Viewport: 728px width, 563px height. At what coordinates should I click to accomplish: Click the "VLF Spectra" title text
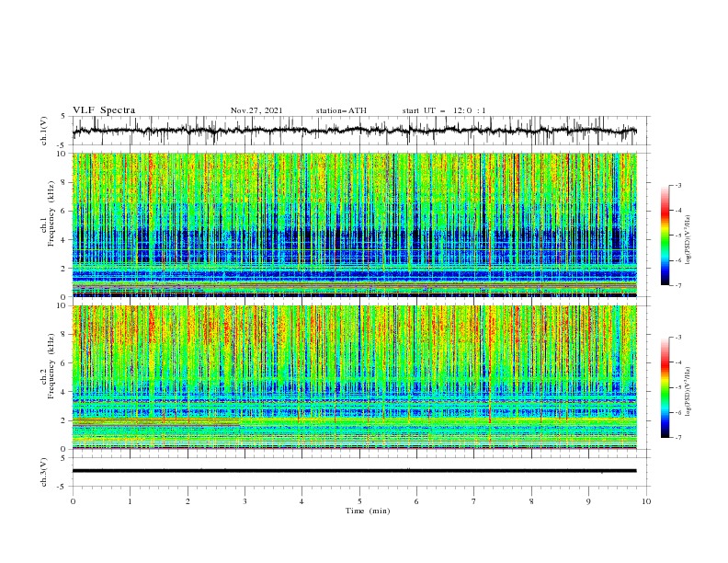coord(104,110)
